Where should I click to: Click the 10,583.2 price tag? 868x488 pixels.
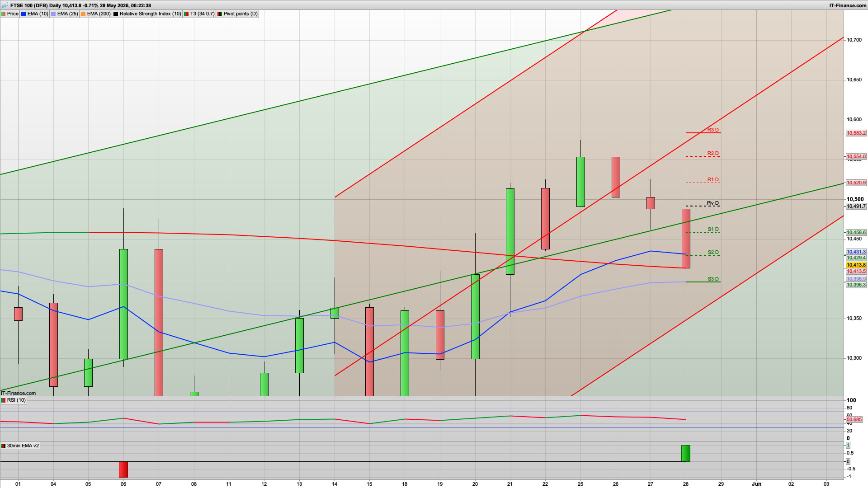coord(856,133)
